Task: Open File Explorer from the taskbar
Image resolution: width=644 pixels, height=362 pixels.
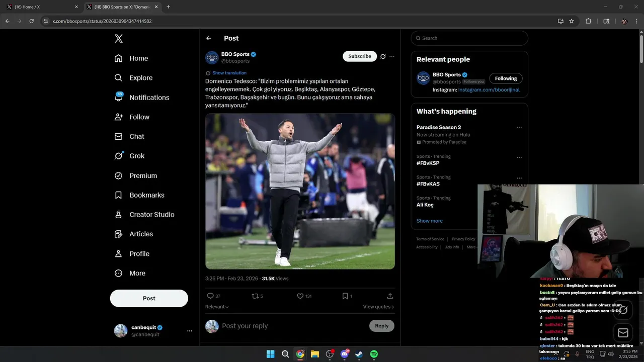Action: [315, 354]
